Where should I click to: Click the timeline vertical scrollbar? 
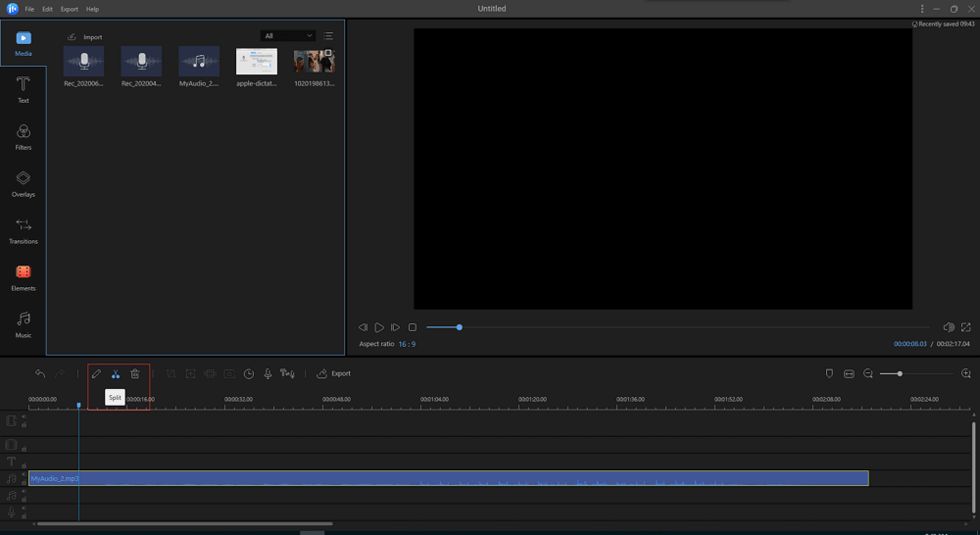click(973, 466)
